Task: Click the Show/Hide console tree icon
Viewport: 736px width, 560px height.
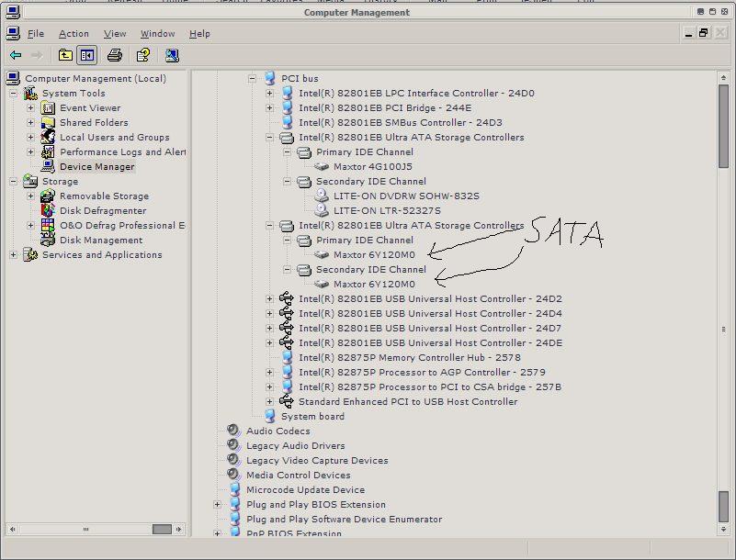Action: click(86, 55)
